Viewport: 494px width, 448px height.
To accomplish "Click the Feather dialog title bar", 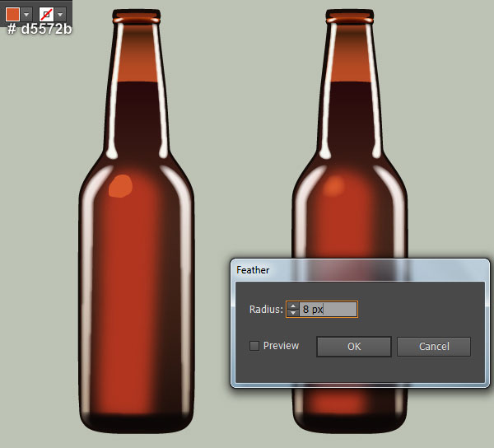I will tap(360, 270).
